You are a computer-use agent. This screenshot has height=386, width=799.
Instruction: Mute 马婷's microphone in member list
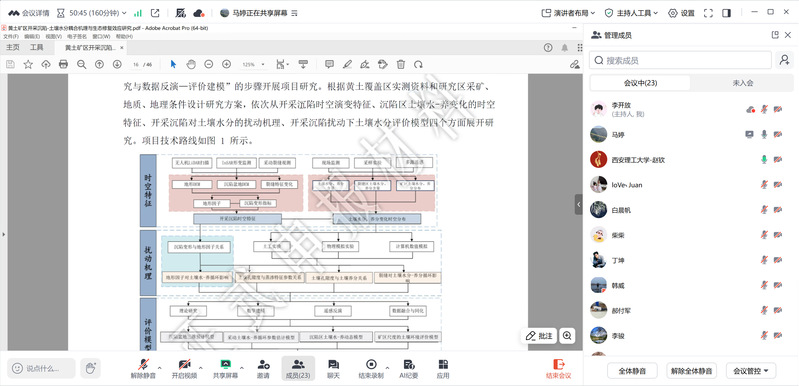[763, 134]
